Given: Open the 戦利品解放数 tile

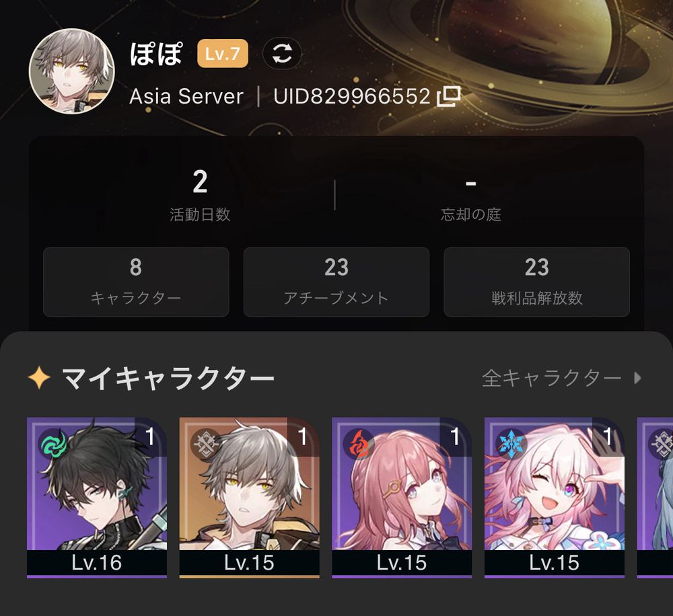Looking at the screenshot, I should click(536, 282).
